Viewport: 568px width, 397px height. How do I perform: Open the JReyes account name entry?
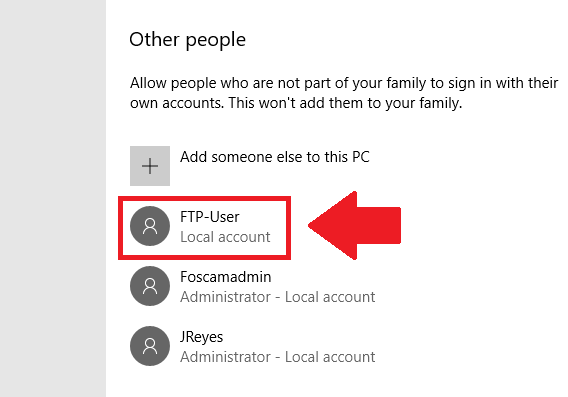[x=201, y=337]
